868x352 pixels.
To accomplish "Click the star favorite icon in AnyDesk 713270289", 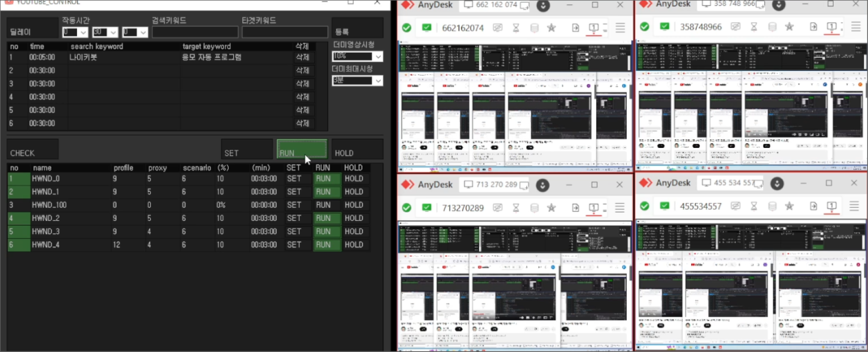I will (552, 208).
